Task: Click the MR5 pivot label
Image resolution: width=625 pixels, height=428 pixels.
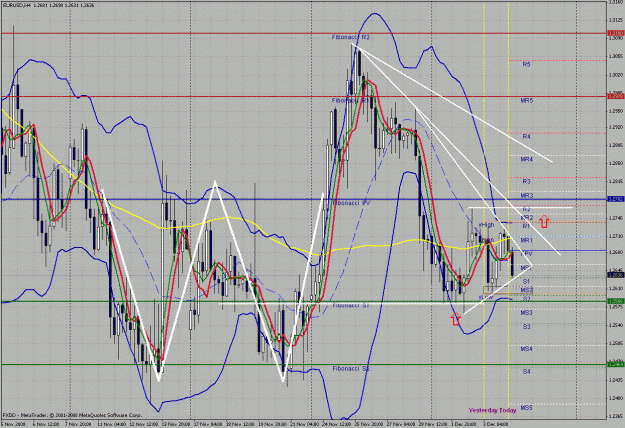Action: [x=527, y=101]
